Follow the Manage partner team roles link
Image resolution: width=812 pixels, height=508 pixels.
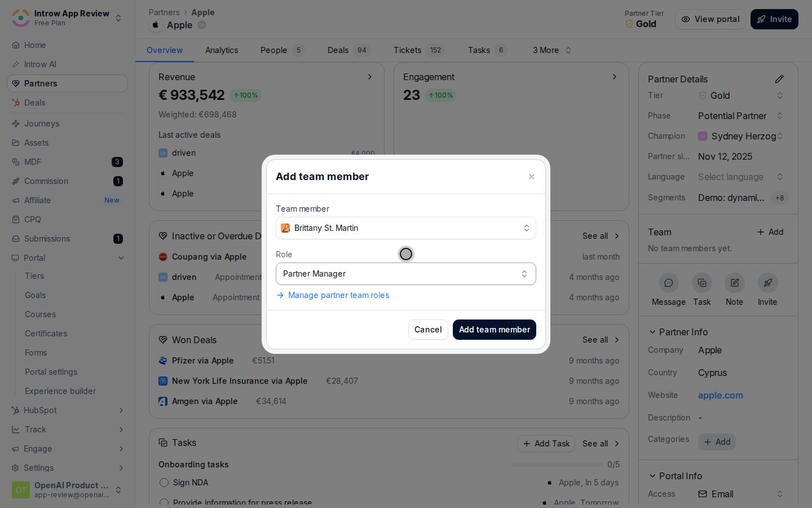[x=338, y=295]
